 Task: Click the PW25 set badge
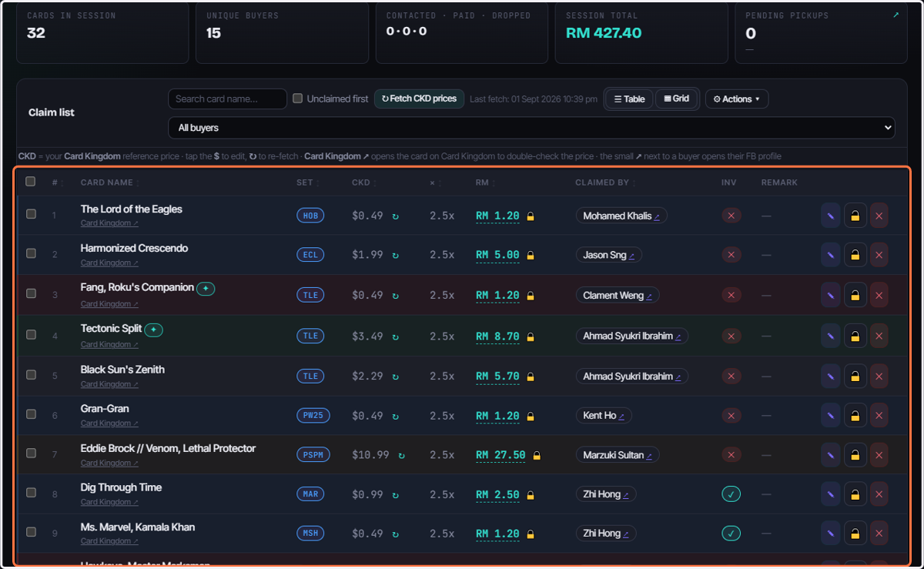[313, 416]
